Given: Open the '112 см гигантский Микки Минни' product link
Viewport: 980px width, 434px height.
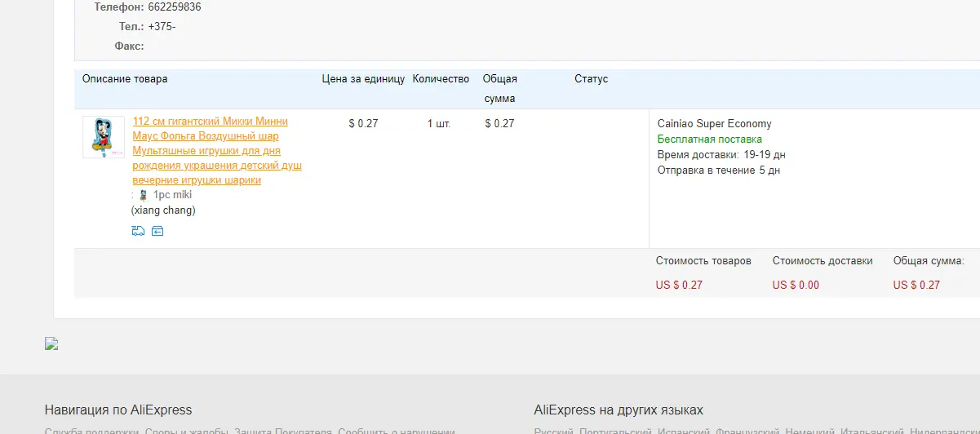Looking at the screenshot, I should (217, 151).
